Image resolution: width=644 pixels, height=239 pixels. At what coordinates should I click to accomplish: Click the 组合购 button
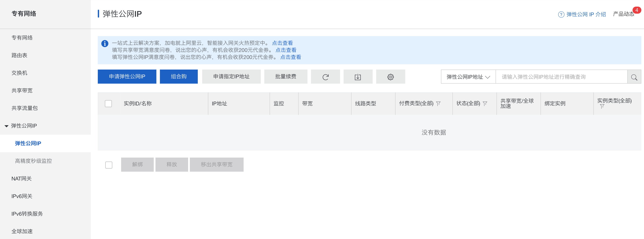click(x=179, y=77)
